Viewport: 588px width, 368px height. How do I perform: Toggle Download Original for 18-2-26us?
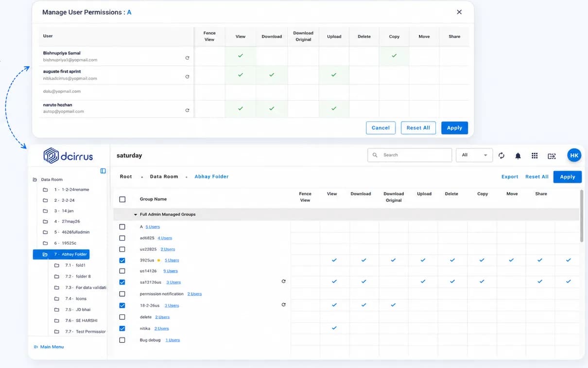pos(393,305)
